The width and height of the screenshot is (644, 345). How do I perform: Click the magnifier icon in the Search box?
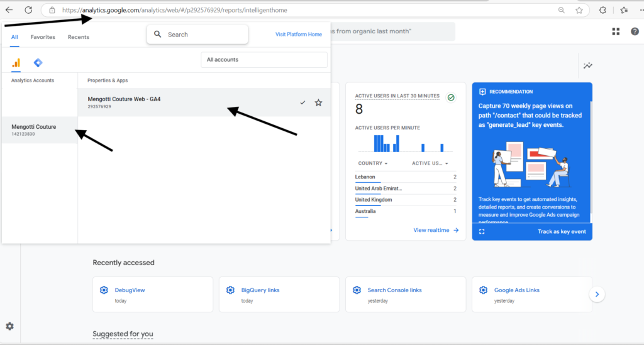point(158,35)
